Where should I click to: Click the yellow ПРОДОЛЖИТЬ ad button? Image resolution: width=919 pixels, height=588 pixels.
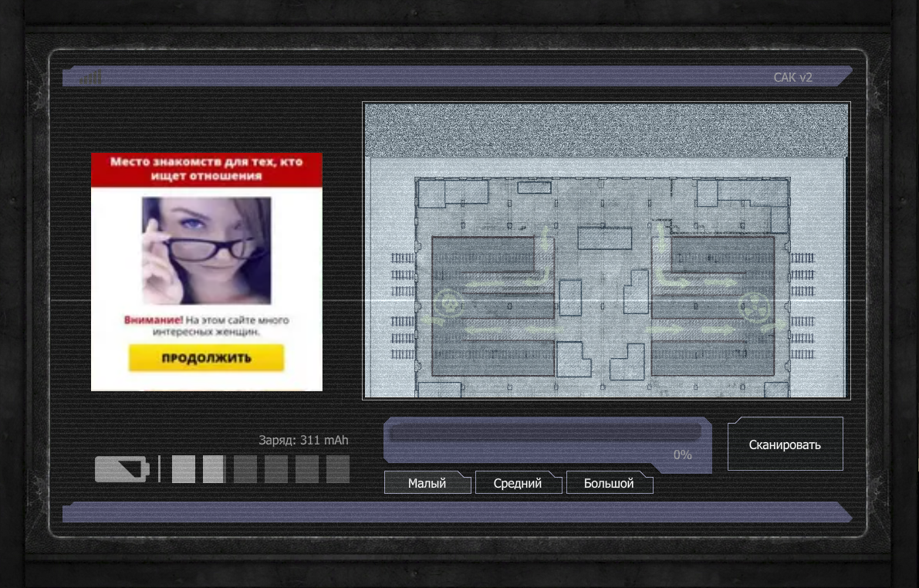[206, 357]
